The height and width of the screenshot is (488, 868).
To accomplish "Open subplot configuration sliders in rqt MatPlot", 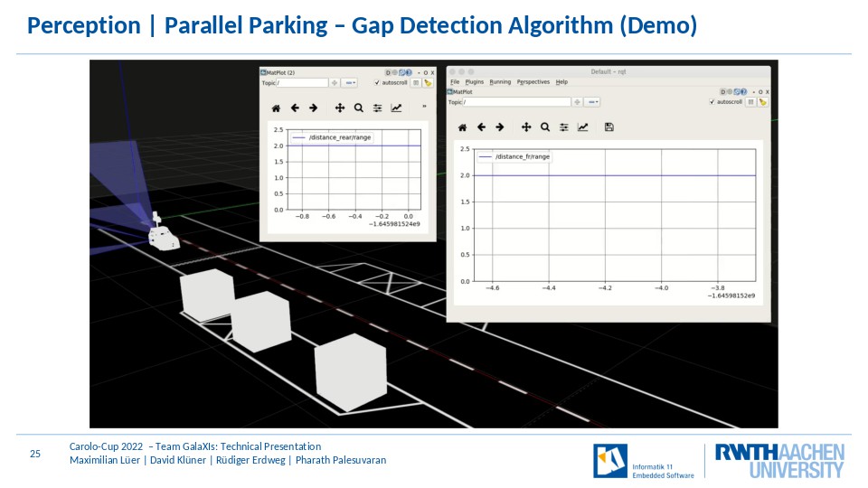I will (564, 127).
